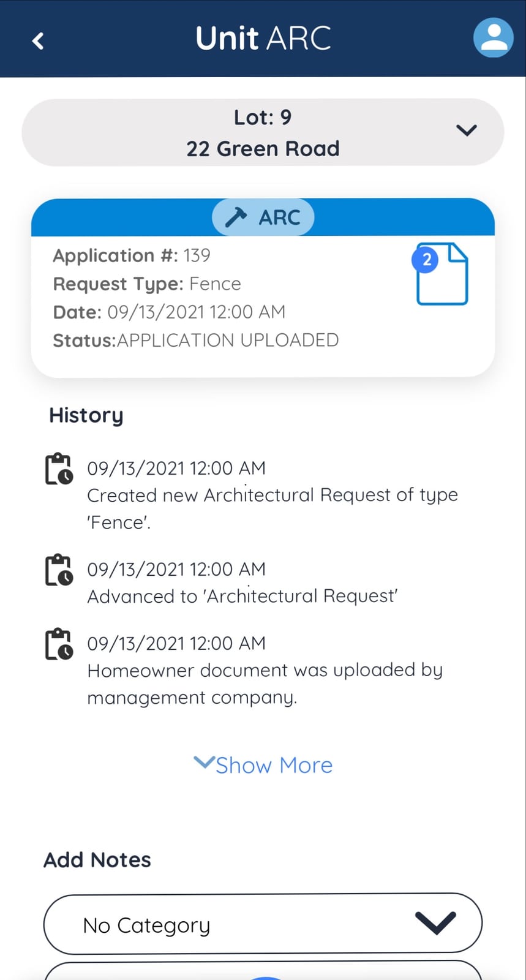Select the Request Type: Fence line
The width and height of the screenshot is (526, 980).
[x=147, y=284]
